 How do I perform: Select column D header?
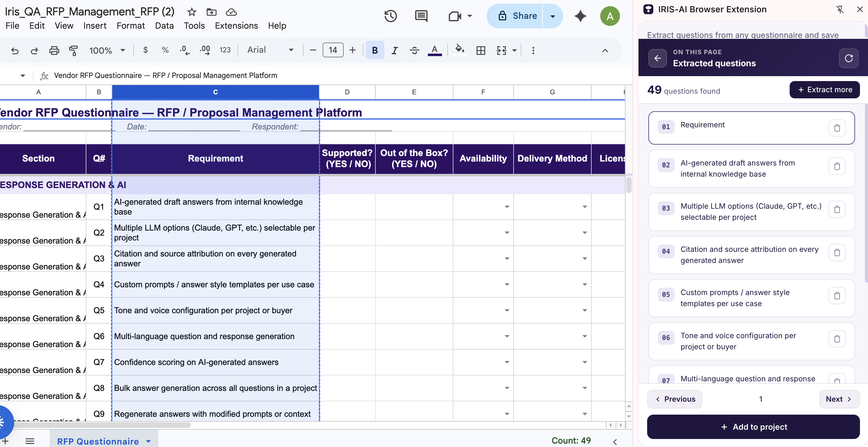(347, 92)
